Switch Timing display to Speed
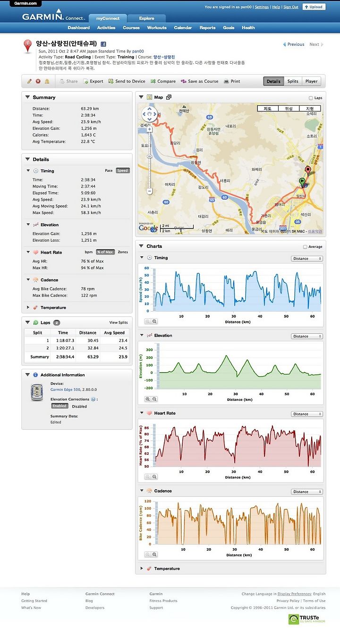 pyautogui.click(x=123, y=171)
